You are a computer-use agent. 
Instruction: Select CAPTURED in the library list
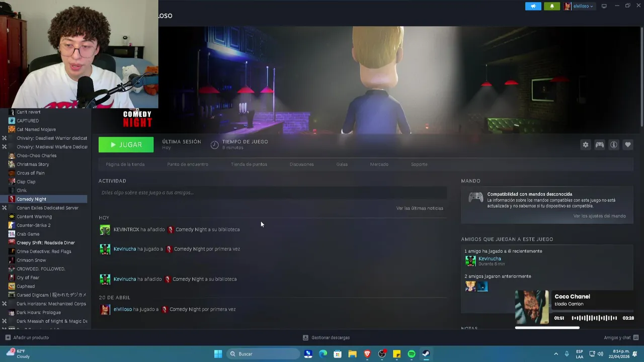tap(28, 121)
